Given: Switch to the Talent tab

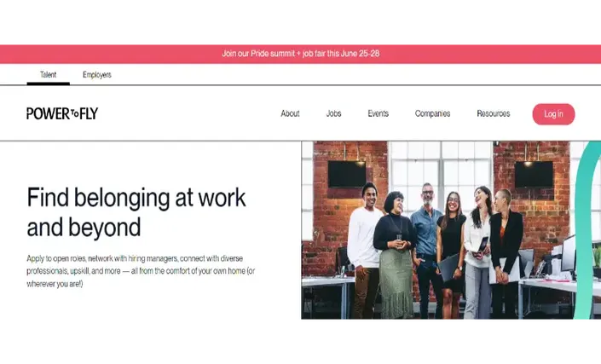Looking at the screenshot, I should 49,75.
